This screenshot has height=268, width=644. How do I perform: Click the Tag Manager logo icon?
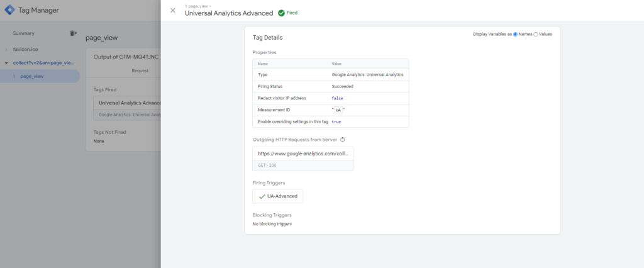pyautogui.click(x=9, y=10)
